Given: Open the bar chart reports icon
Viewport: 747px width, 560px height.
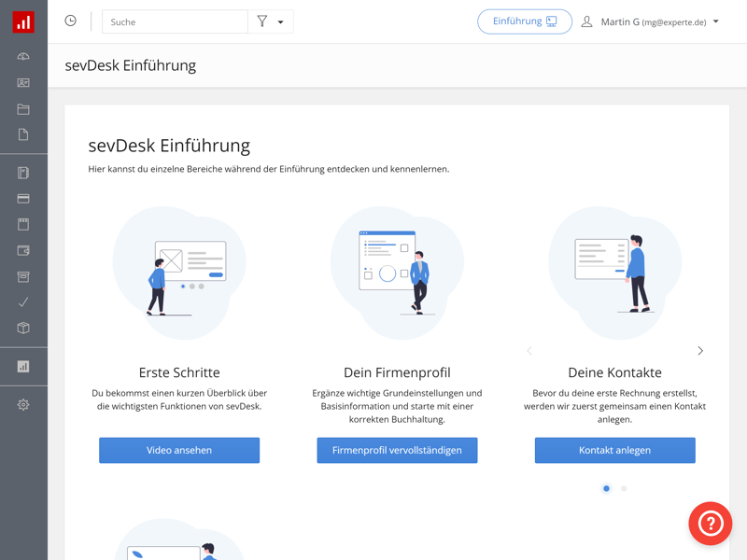Looking at the screenshot, I should 23,367.
